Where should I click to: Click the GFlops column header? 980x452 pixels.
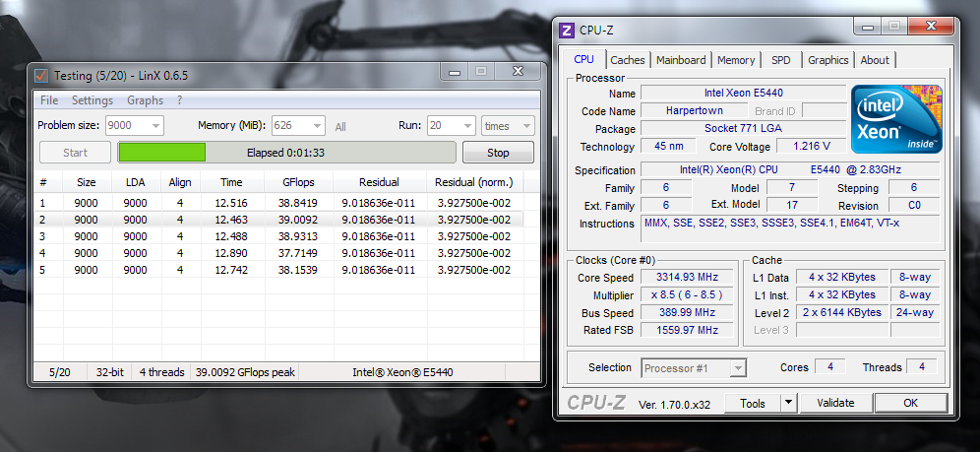tap(298, 182)
